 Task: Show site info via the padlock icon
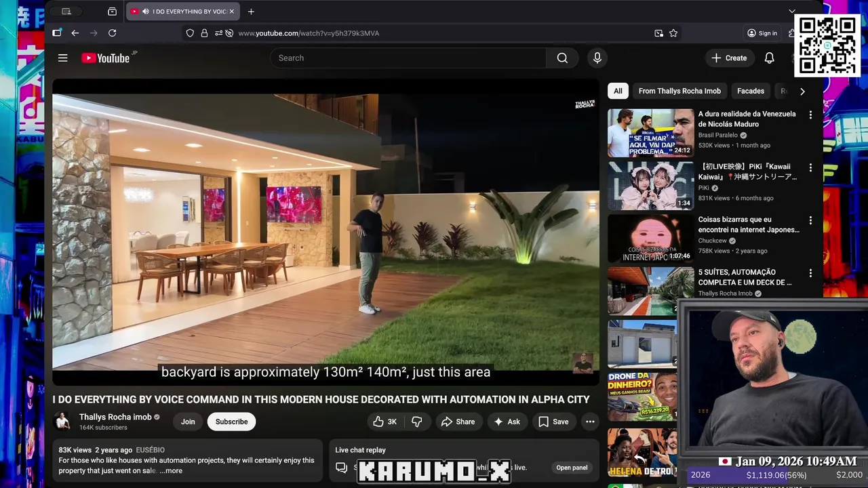204,33
